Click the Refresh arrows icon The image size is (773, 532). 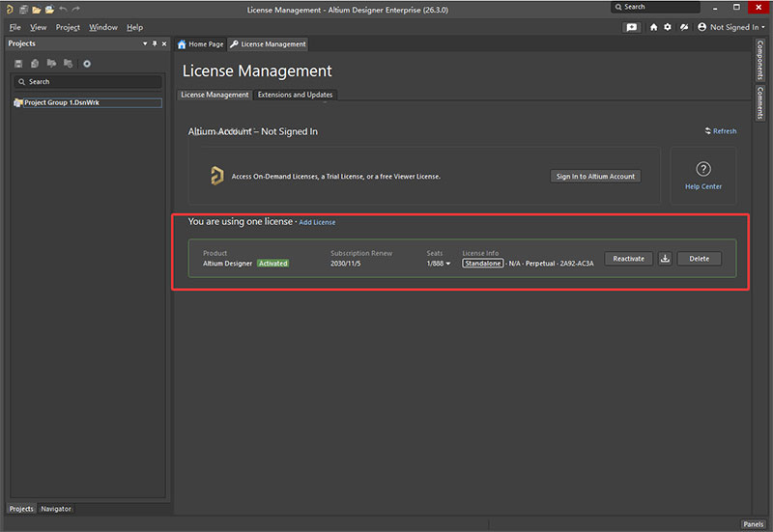[x=708, y=131]
